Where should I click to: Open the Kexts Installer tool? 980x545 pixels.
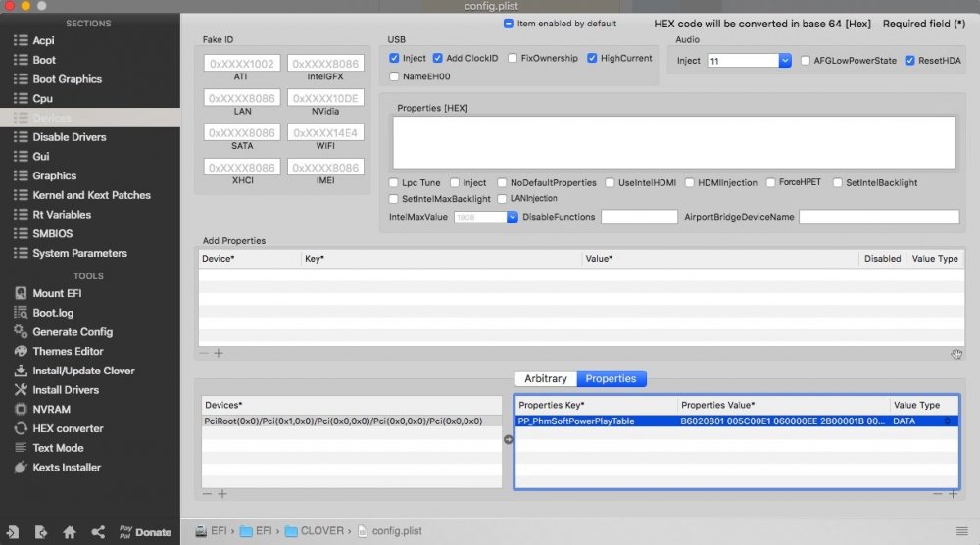(x=67, y=468)
